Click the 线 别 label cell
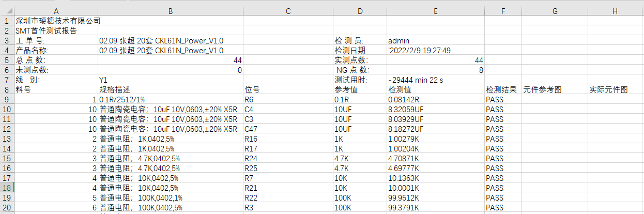This screenshot has height=214, width=644. (56, 80)
